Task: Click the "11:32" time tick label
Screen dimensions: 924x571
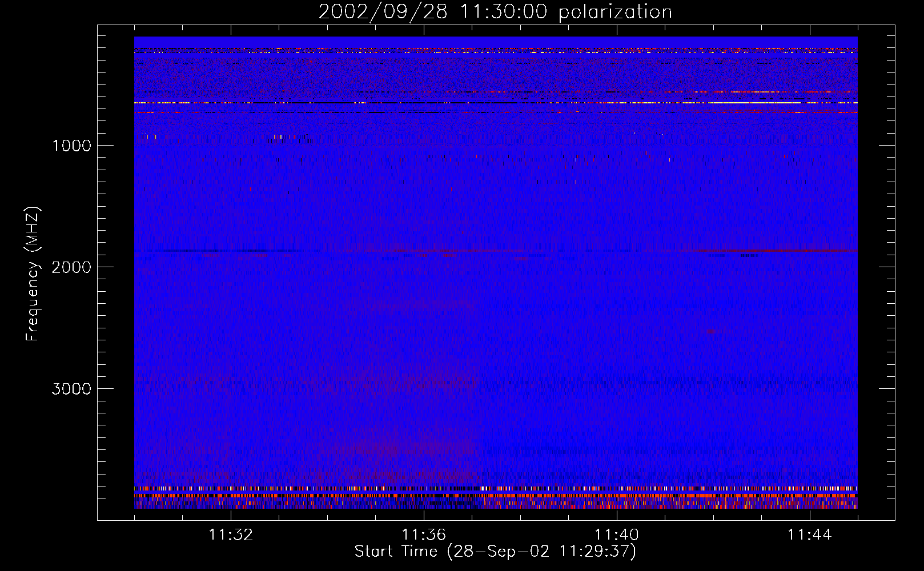Action: (231, 535)
